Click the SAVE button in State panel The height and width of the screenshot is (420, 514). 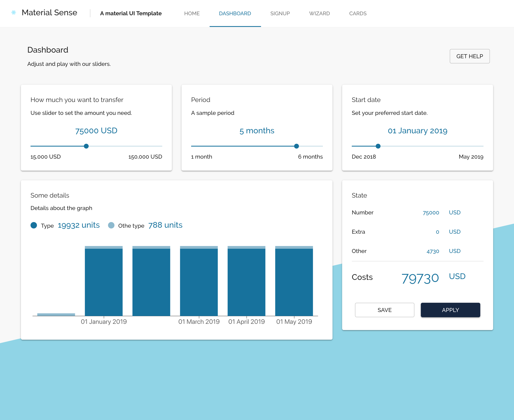coord(384,310)
